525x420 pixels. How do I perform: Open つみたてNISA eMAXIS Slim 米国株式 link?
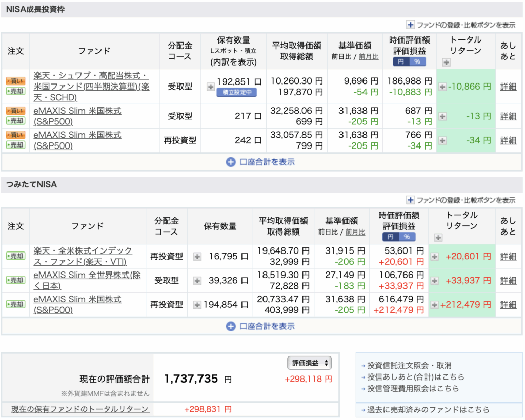[x=77, y=304]
